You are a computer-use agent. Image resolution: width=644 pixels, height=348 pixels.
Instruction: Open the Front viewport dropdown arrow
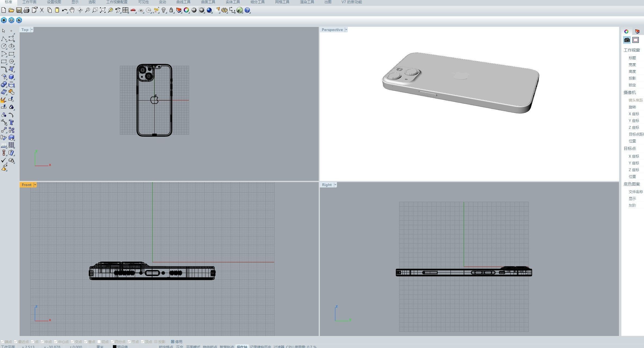click(x=35, y=185)
